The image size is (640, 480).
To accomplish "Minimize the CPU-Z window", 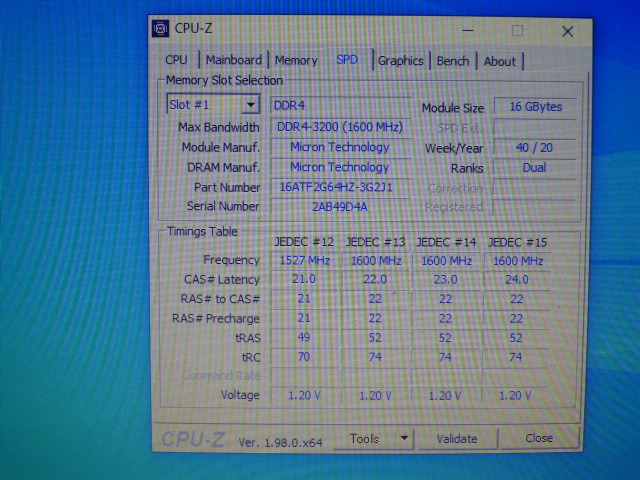I will (x=468, y=30).
